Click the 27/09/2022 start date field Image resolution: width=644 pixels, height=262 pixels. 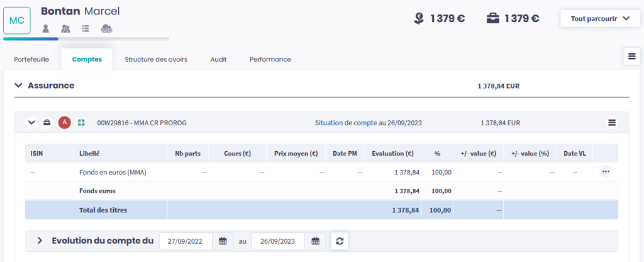coord(187,241)
